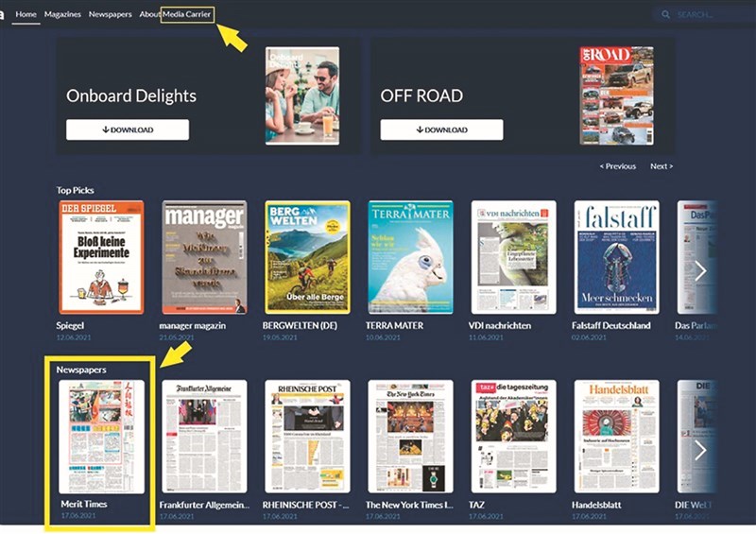Screen dimensions: 756x534
Task: Open the About menu item
Action: [149, 14]
